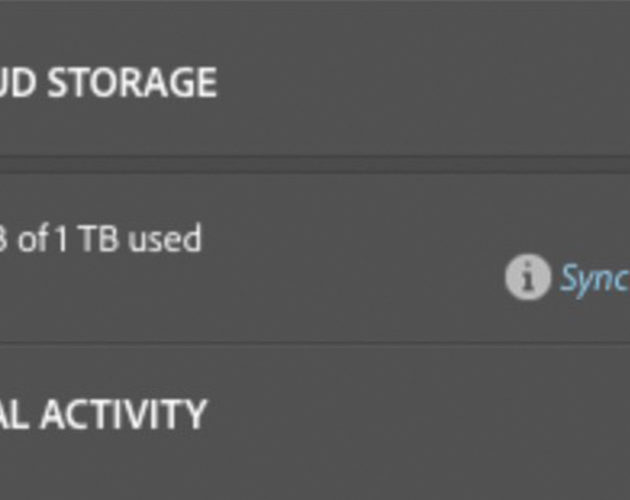Select the Cloud Storage section header
Image resolution: width=630 pixels, height=500 pixels.
pos(108,82)
